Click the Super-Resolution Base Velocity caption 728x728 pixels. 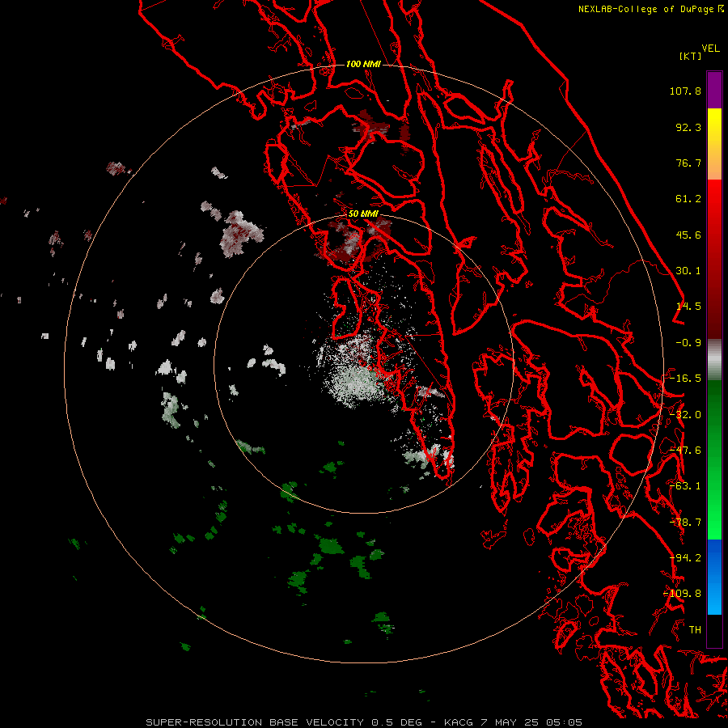pyautogui.click(x=364, y=722)
